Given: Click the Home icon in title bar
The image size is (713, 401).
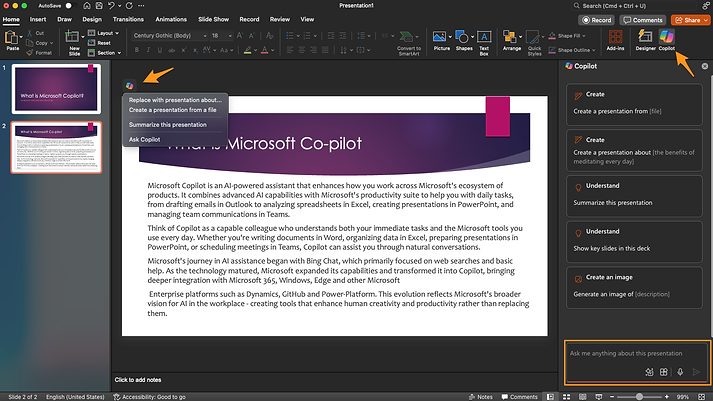Looking at the screenshot, I should 86,6.
